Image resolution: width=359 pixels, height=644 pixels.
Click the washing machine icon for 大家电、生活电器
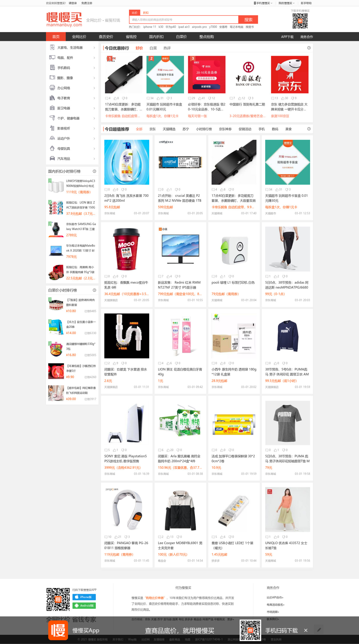[52, 47]
